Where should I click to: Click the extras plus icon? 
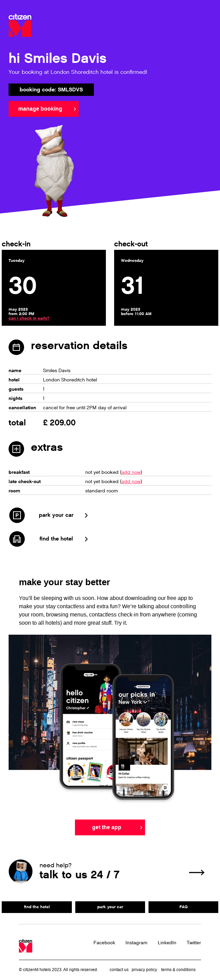coord(16,448)
